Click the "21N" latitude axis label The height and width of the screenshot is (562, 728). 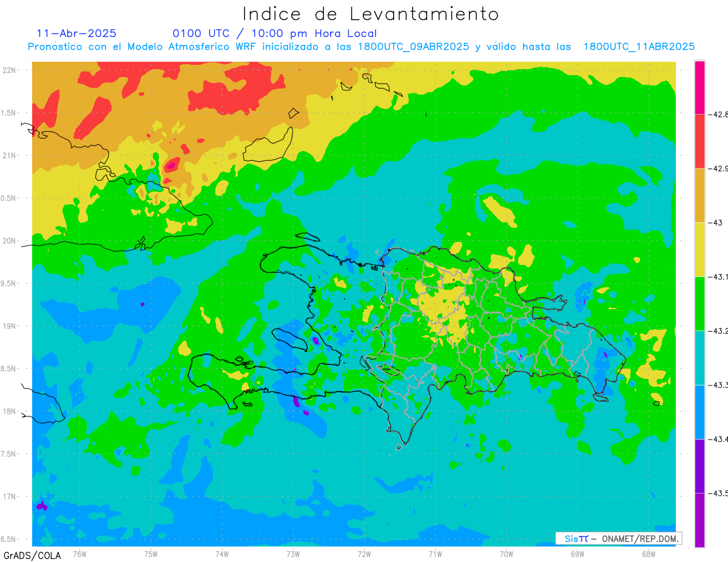[10, 156]
